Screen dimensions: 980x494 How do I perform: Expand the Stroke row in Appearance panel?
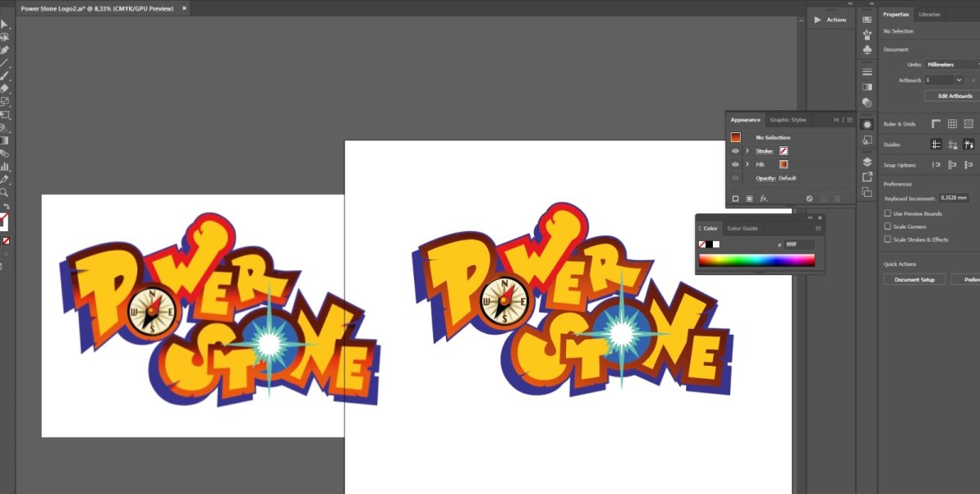click(x=747, y=151)
